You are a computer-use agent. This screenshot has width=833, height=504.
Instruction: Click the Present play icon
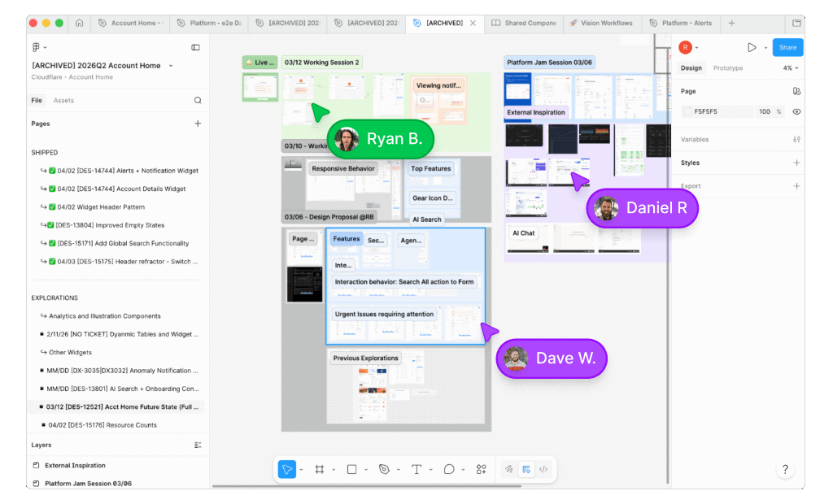[752, 47]
